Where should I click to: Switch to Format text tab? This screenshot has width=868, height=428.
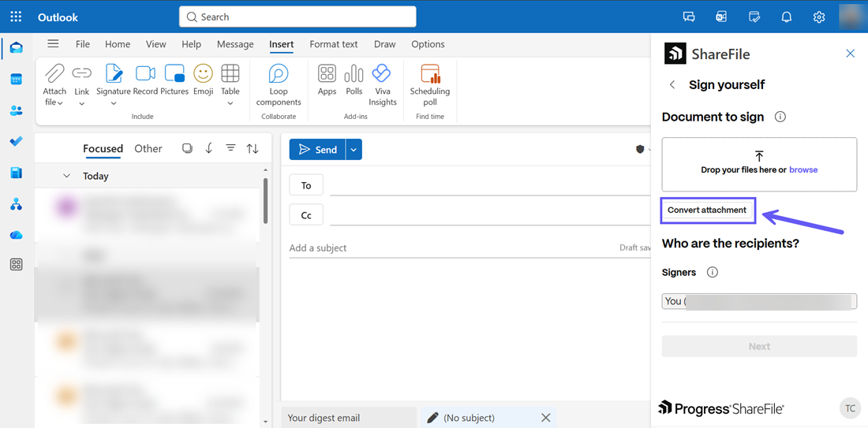[x=334, y=44]
